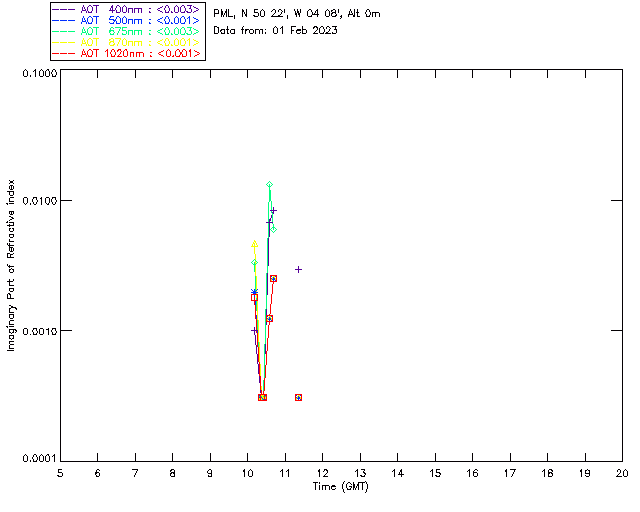The image size is (640, 512).
Task: Click the 'Time (GMT)' axis label
Action: [340, 487]
